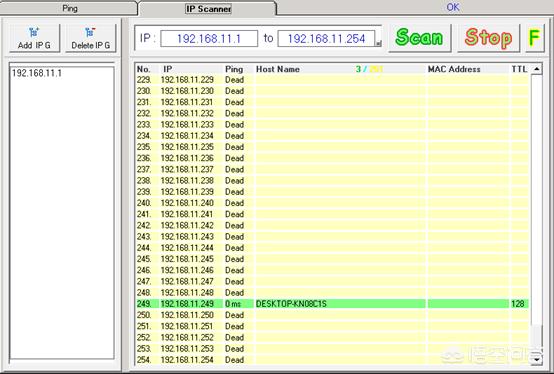554x374 pixels.
Task: Select the row for 192.168.11.230
Action: click(x=332, y=91)
